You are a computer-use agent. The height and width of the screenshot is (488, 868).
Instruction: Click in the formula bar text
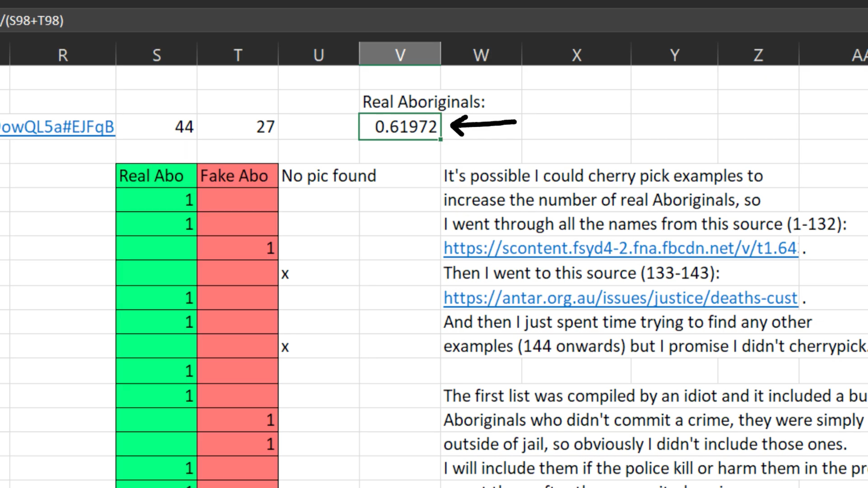pyautogui.click(x=32, y=21)
